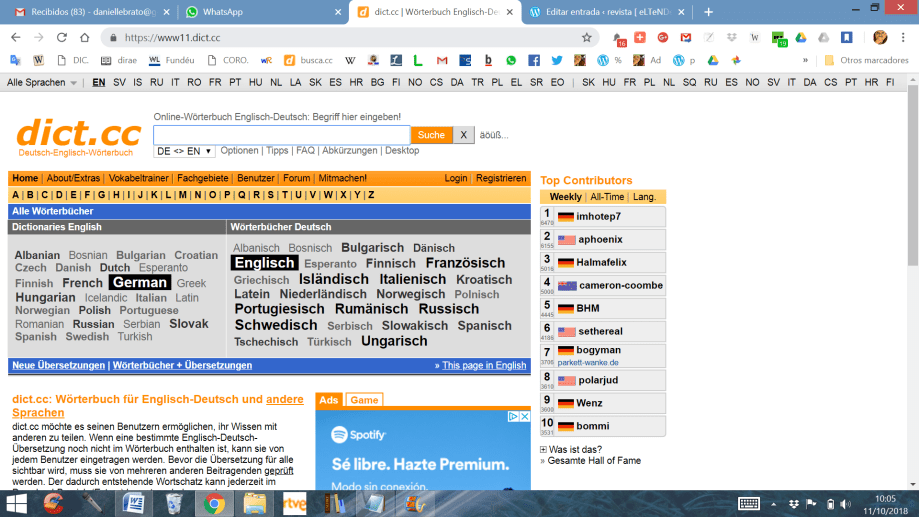This screenshot has height=517, width=919.
Task: Expand the bookmarks overflow chevron
Action: tap(805, 60)
